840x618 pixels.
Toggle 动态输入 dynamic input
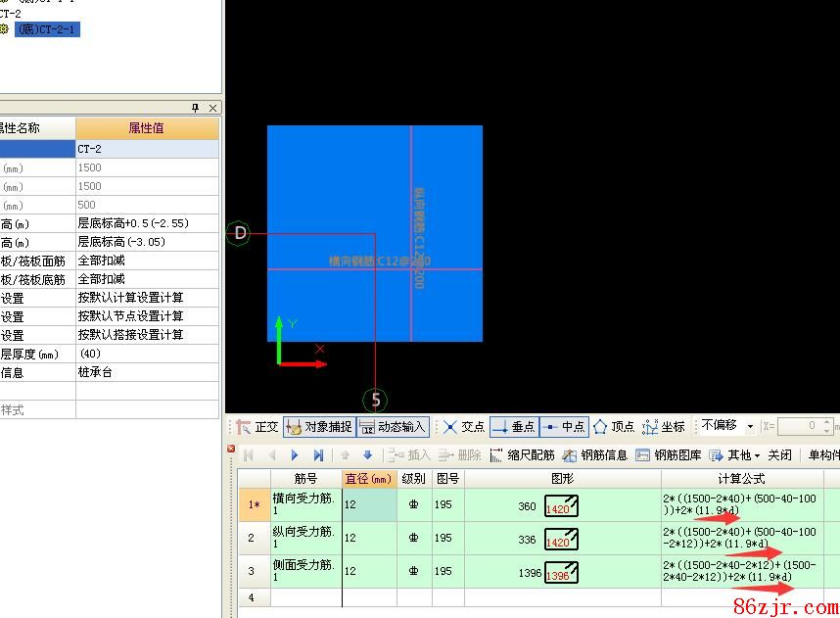point(393,427)
